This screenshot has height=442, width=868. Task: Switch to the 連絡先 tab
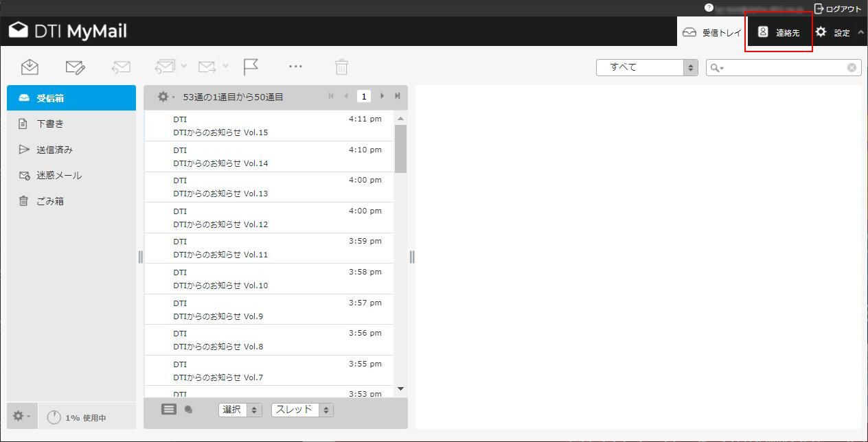[x=779, y=32]
